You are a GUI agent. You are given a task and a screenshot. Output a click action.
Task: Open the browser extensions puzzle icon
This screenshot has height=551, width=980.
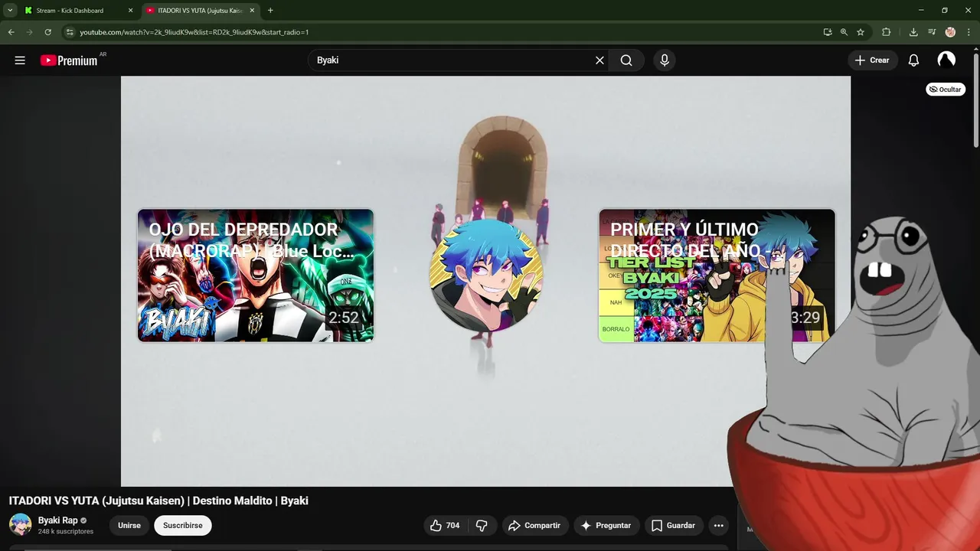pos(887,32)
